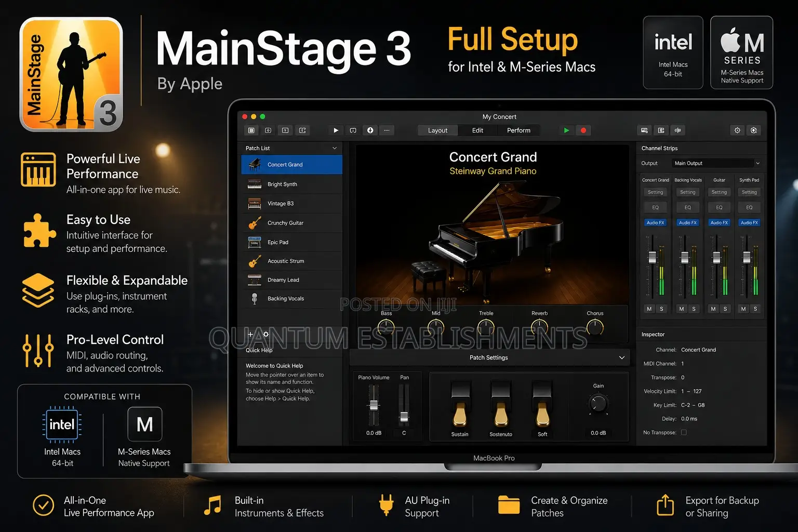Click the three-dots more icon in toolbar
The width and height of the screenshot is (798, 532).
[387, 130]
